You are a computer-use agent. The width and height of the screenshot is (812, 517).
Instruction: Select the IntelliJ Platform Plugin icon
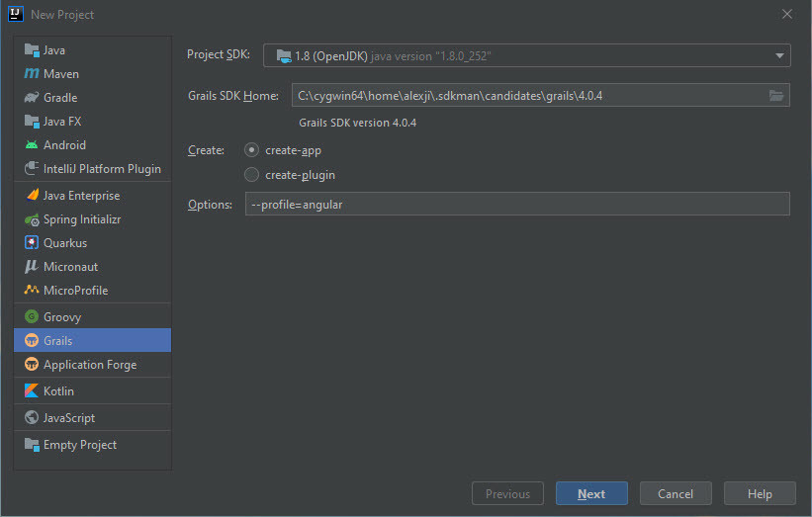click(32, 169)
